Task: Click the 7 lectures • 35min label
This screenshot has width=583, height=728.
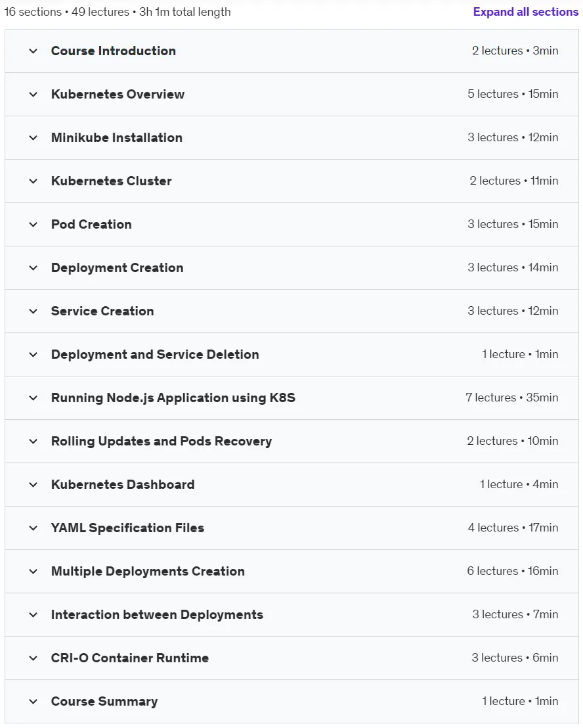Action: coord(512,398)
